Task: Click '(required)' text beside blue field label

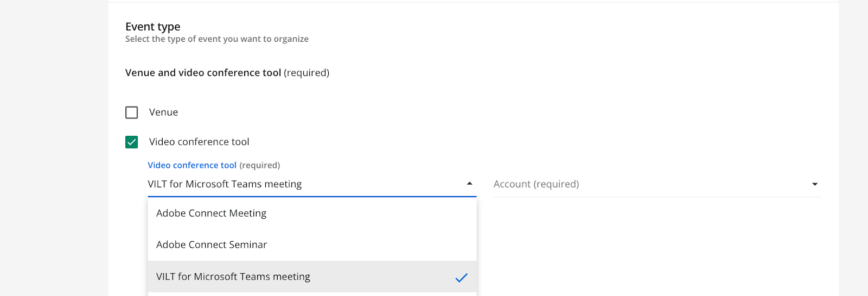Action: coord(260,166)
